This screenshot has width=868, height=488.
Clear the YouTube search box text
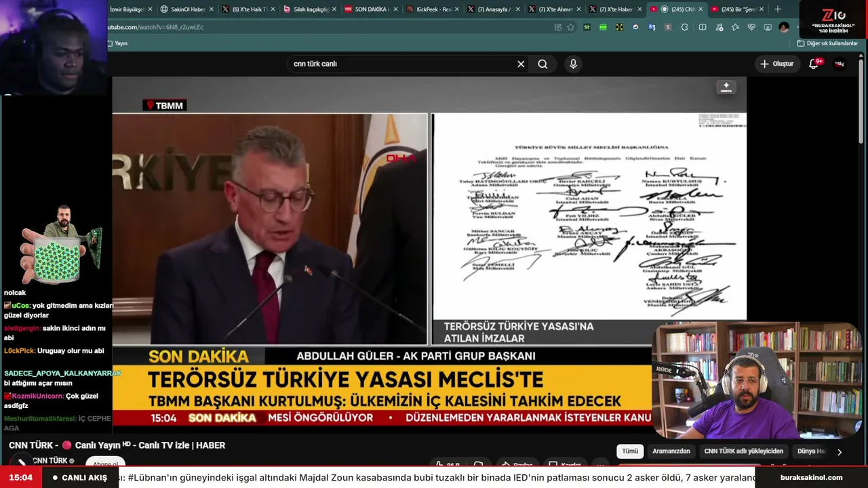521,64
